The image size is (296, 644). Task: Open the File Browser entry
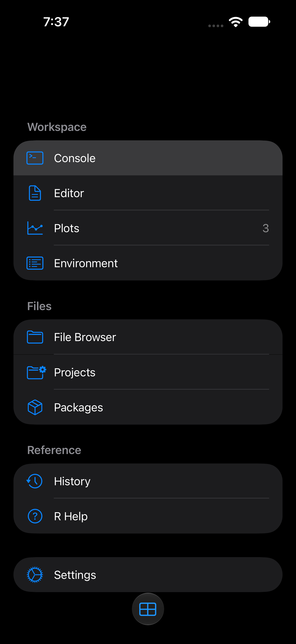(x=148, y=337)
